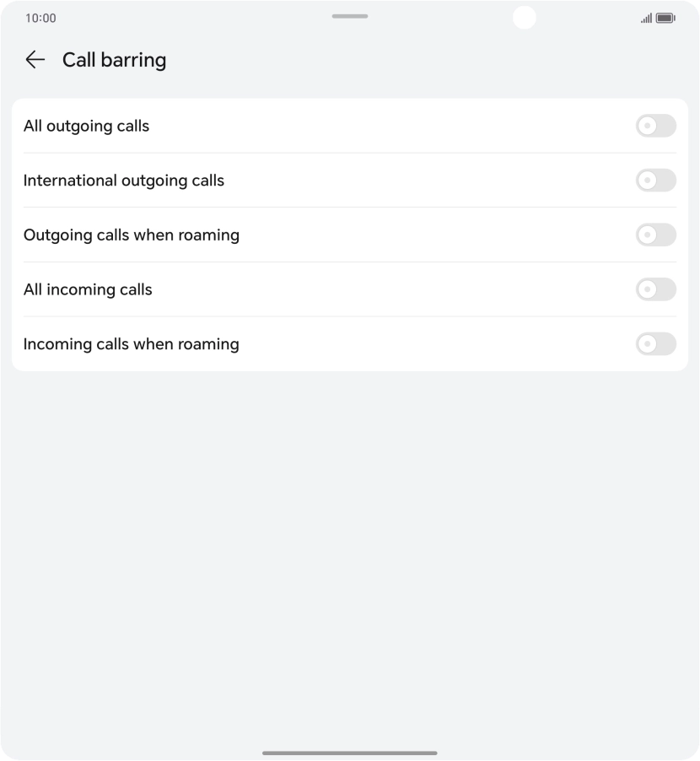Viewport: 700px width, 761px height.
Task: Enable the All outgoing calls toggle
Action: tap(655, 126)
